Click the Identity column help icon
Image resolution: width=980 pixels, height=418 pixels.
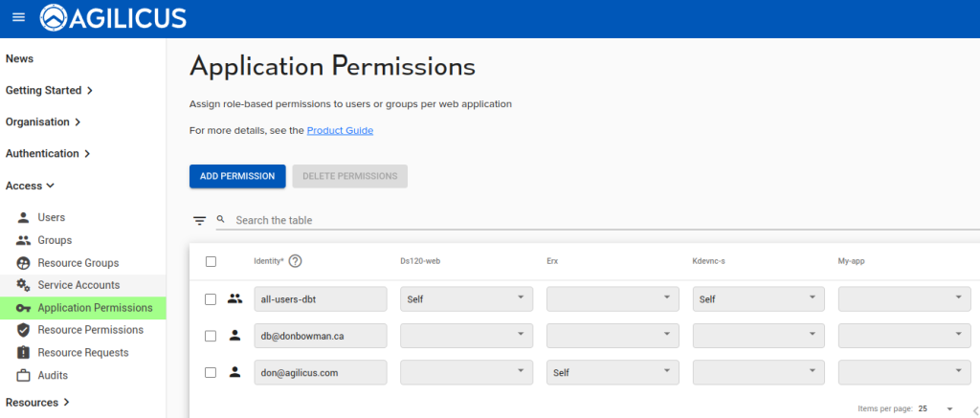[x=296, y=261]
